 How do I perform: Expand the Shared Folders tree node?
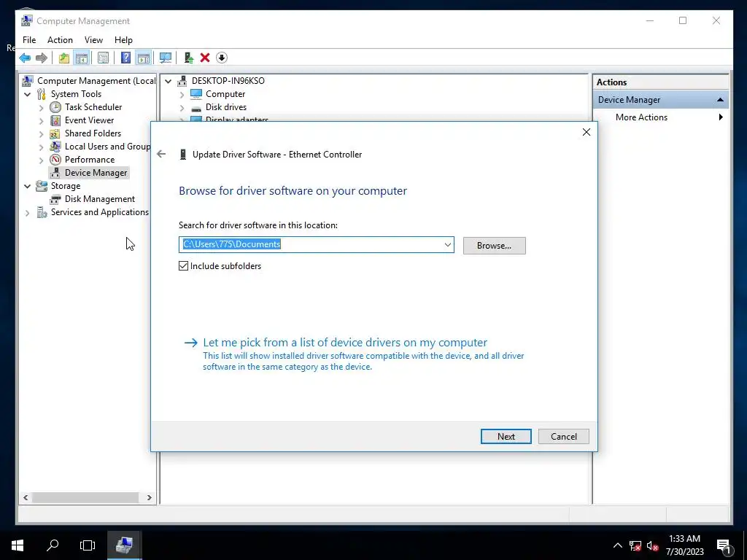(x=42, y=134)
